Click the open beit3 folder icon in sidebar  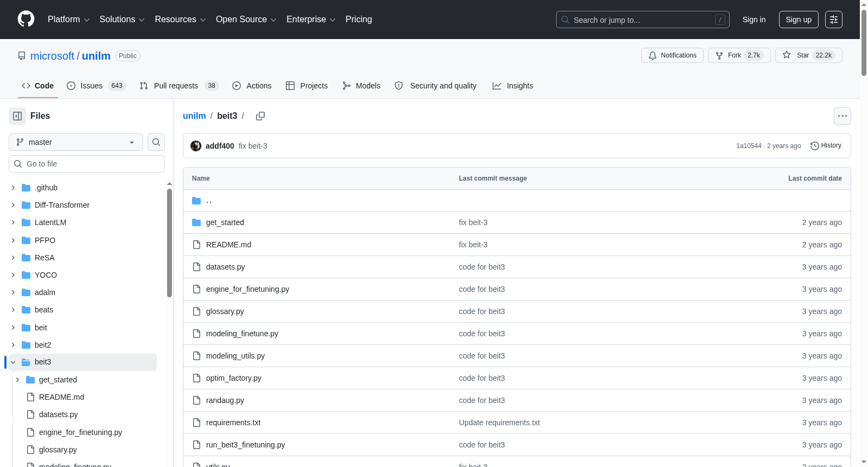26,362
